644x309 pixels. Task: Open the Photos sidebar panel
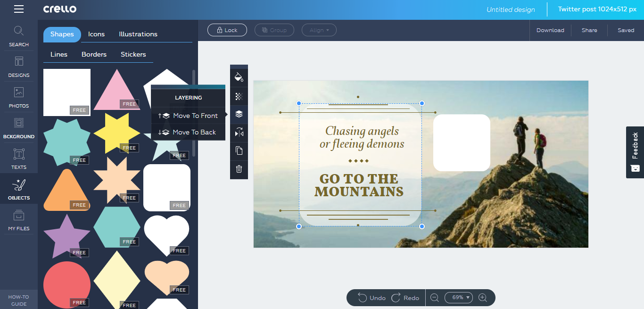pos(19,98)
